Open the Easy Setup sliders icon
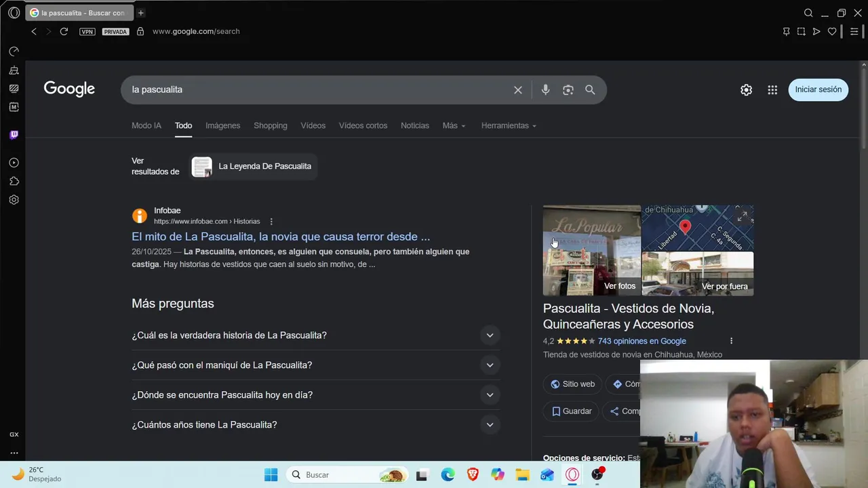Screen dimensions: 868x488 pos(854,31)
